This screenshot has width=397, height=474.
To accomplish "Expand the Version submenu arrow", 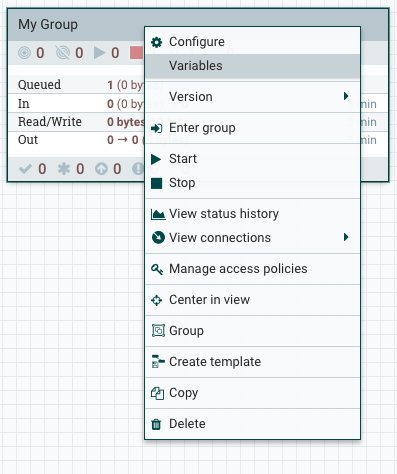I will click(x=346, y=96).
